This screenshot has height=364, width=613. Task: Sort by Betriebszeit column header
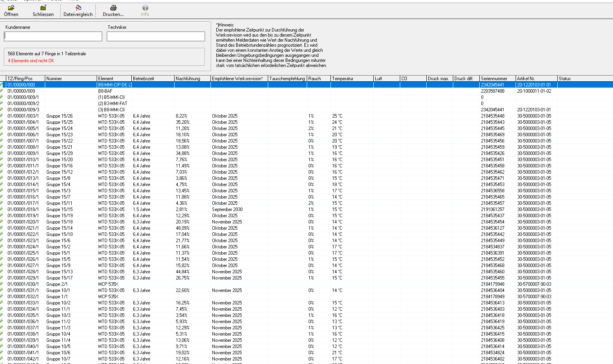coord(153,79)
